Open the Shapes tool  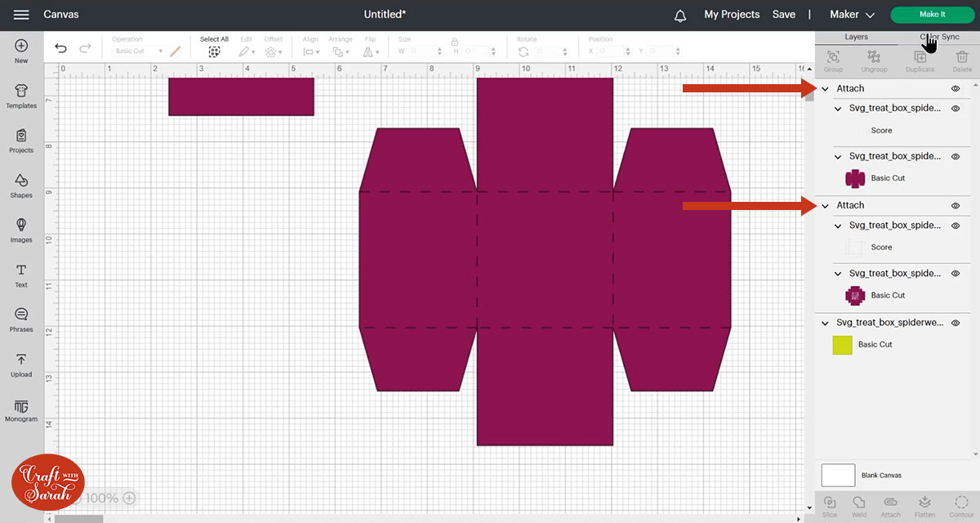click(x=21, y=185)
